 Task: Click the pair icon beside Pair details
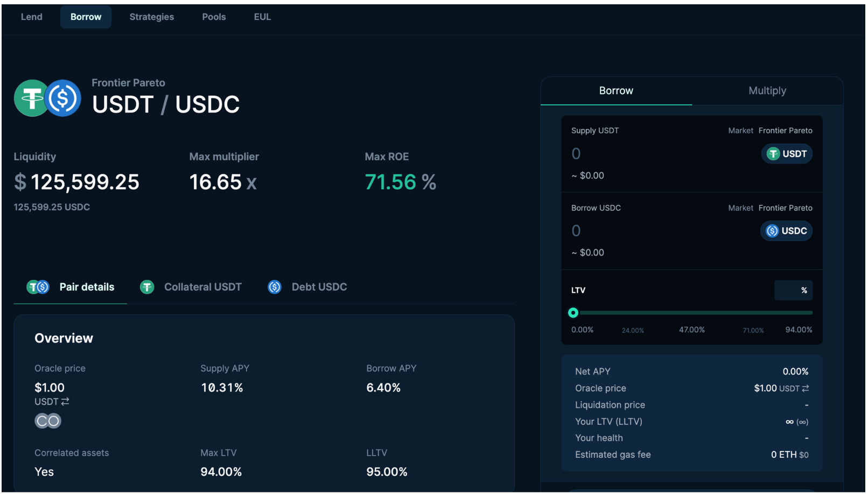click(x=38, y=287)
